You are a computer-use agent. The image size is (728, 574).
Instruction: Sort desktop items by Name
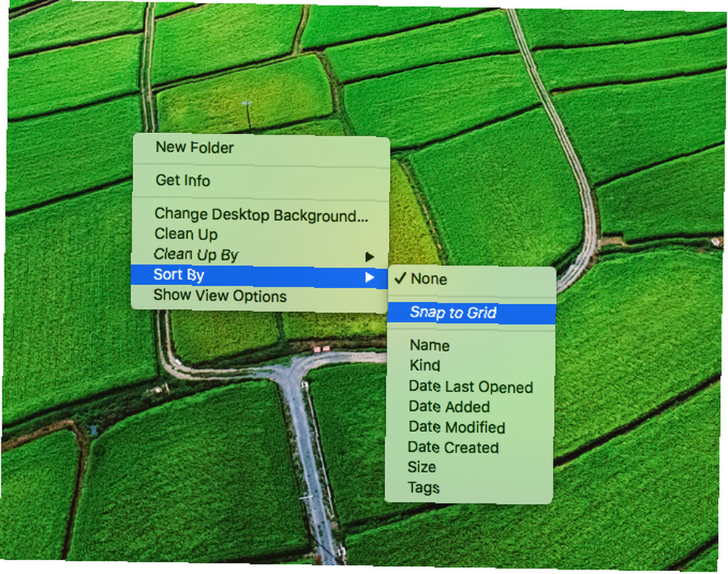tap(471, 346)
